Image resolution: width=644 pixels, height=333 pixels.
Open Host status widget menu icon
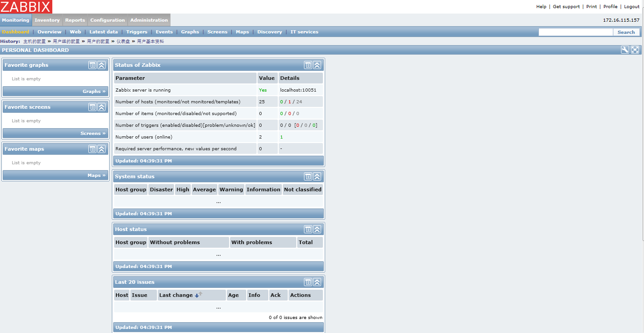click(x=308, y=229)
